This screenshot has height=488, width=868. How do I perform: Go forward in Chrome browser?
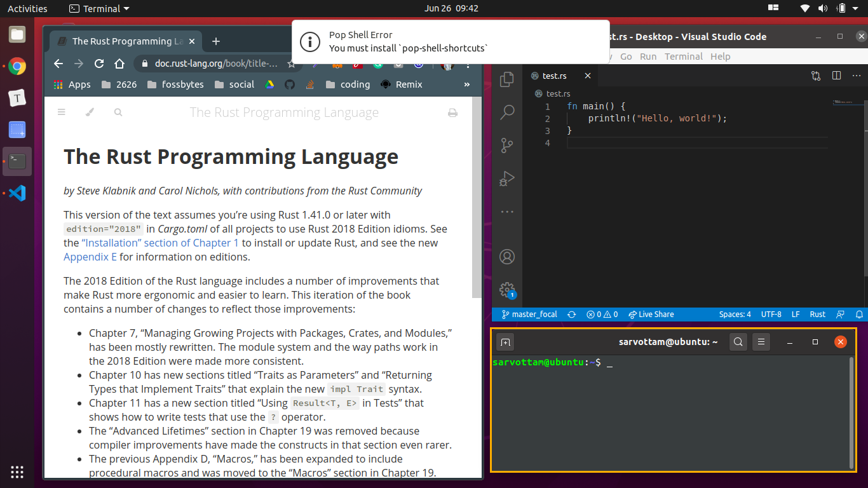pyautogui.click(x=79, y=64)
